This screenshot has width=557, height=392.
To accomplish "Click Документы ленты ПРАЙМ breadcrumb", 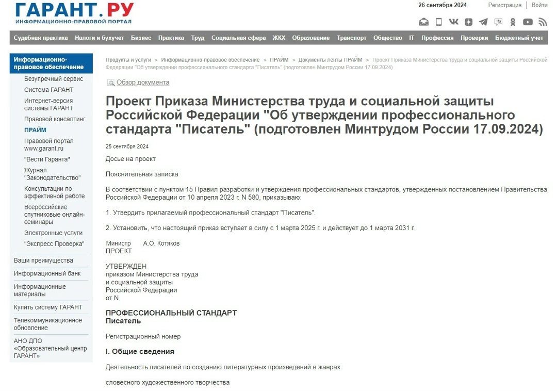I will (331, 60).
